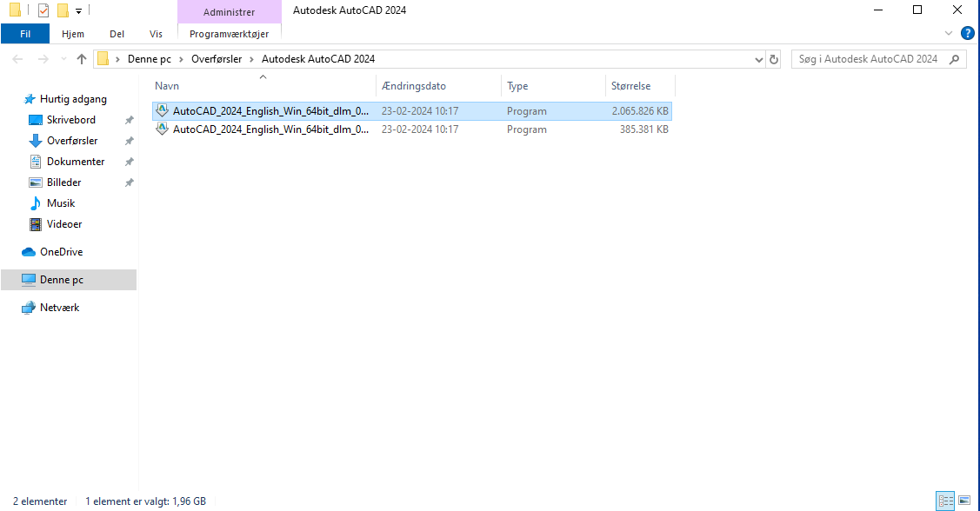Image resolution: width=980 pixels, height=511 pixels.
Task: Select the 2.065.826 KB AutoCAD installer file
Action: click(x=412, y=111)
